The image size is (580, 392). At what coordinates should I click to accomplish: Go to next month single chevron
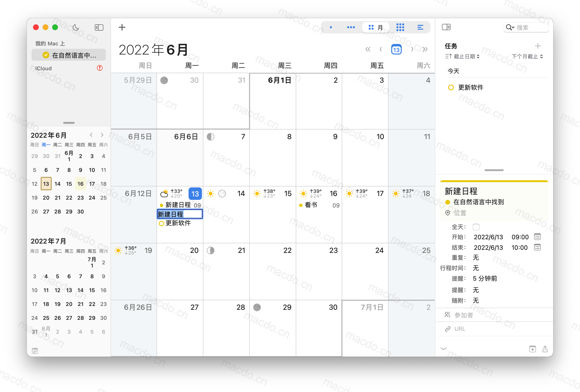click(412, 49)
